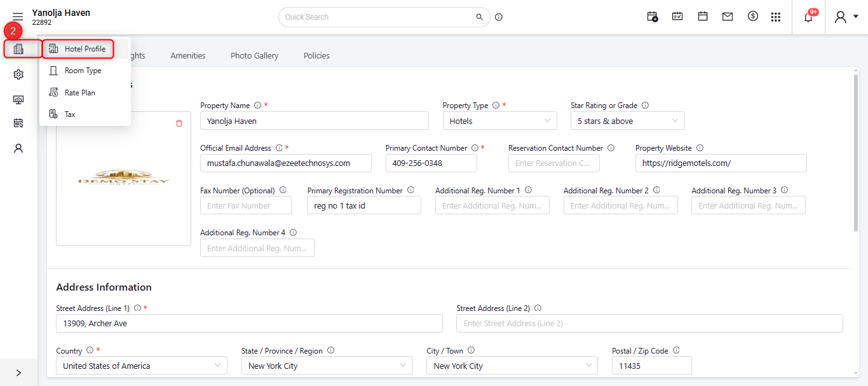Switch to the Policies tab
This screenshot has height=386, width=868.
coord(316,56)
